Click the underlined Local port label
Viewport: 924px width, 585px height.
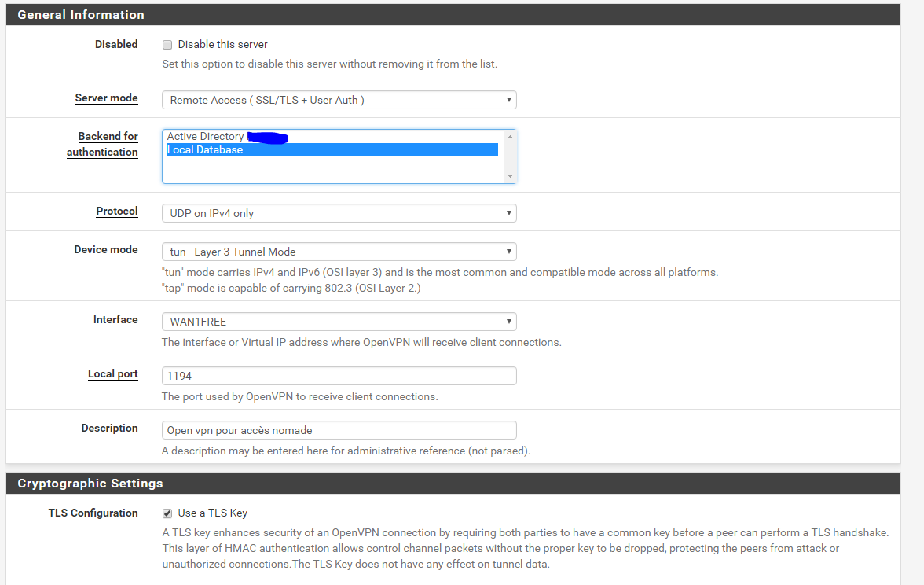tap(112, 374)
